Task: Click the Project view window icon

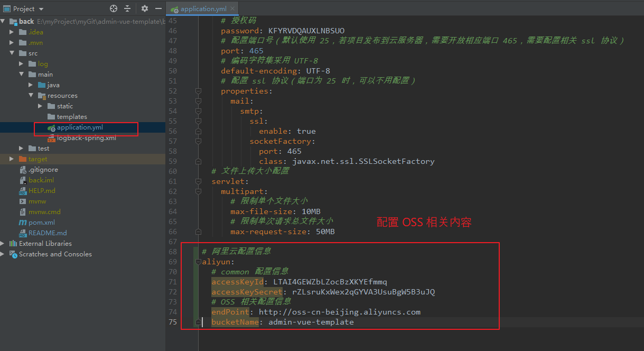Action: [7, 8]
